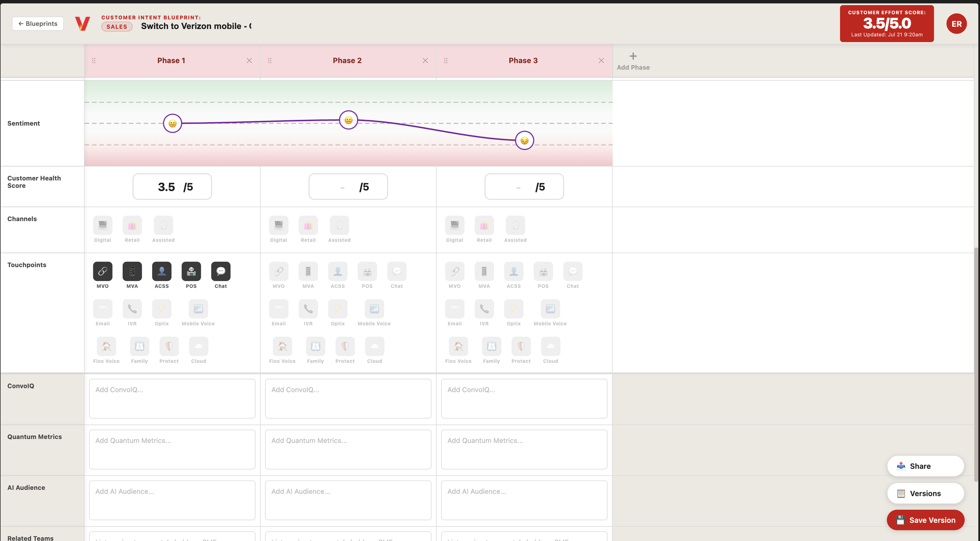The height and width of the screenshot is (541, 980).
Task: Select the MVA icon in Phase 2
Action: (x=308, y=271)
